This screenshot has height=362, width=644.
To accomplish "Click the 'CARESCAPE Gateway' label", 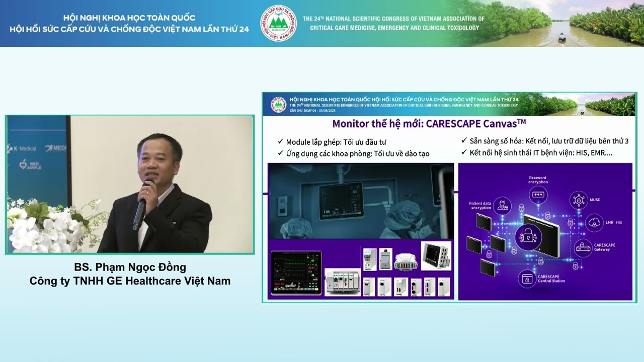I will pyautogui.click(x=605, y=247).
